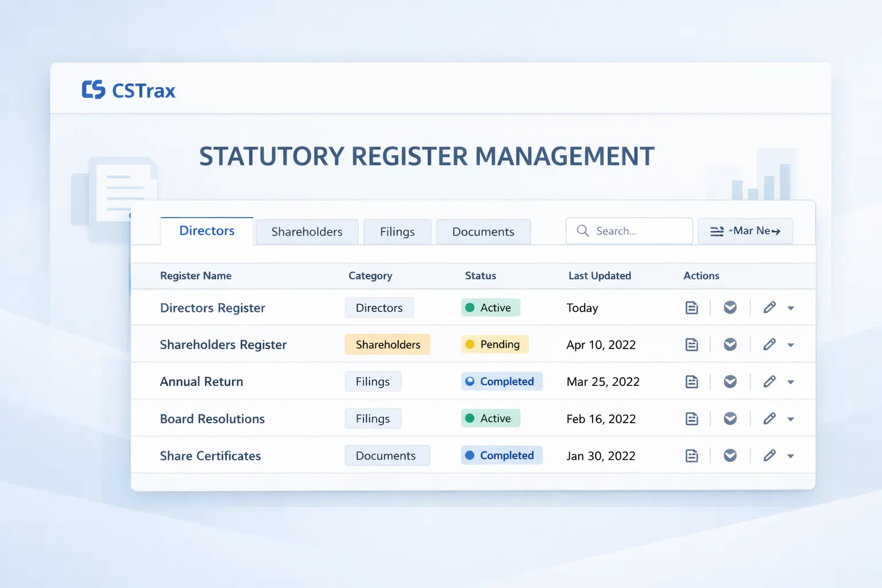This screenshot has height=588, width=882.
Task: Open the Mar filter dropdown button
Action: click(x=745, y=231)
